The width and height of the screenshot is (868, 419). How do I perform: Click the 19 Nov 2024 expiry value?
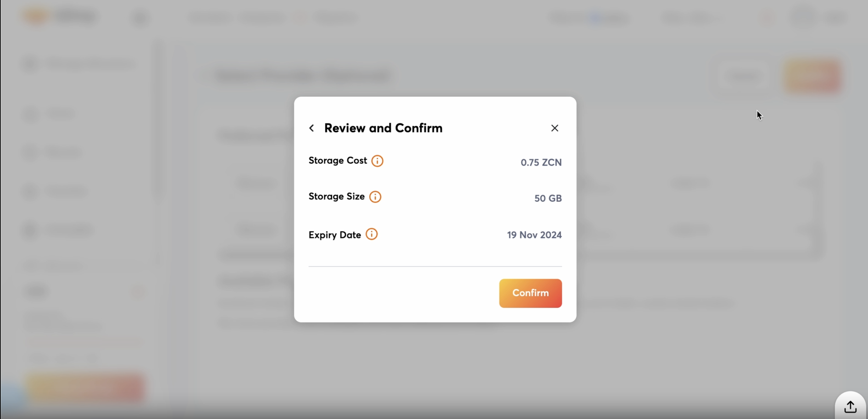click(534, 235)
